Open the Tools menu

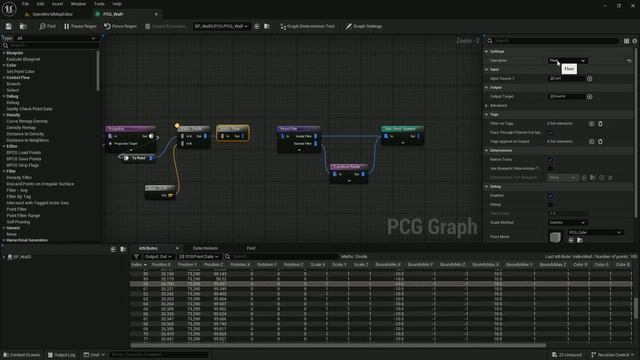point(99,4)
